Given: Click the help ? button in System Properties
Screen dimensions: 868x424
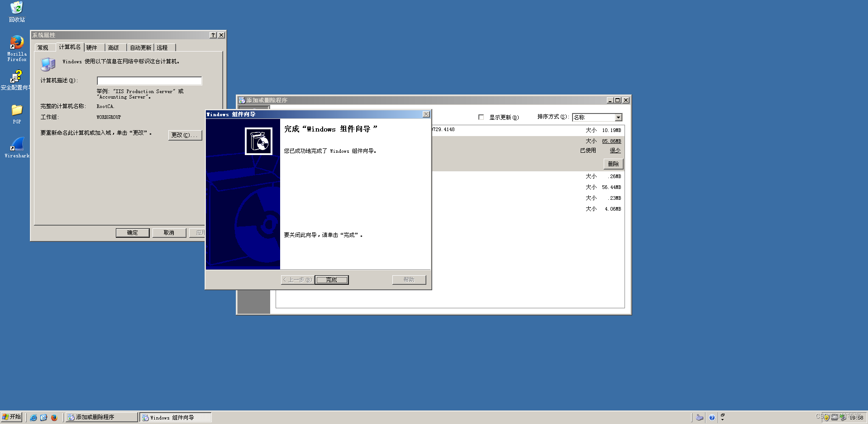Looking at the screenshot, I should (x=213, y=35).
